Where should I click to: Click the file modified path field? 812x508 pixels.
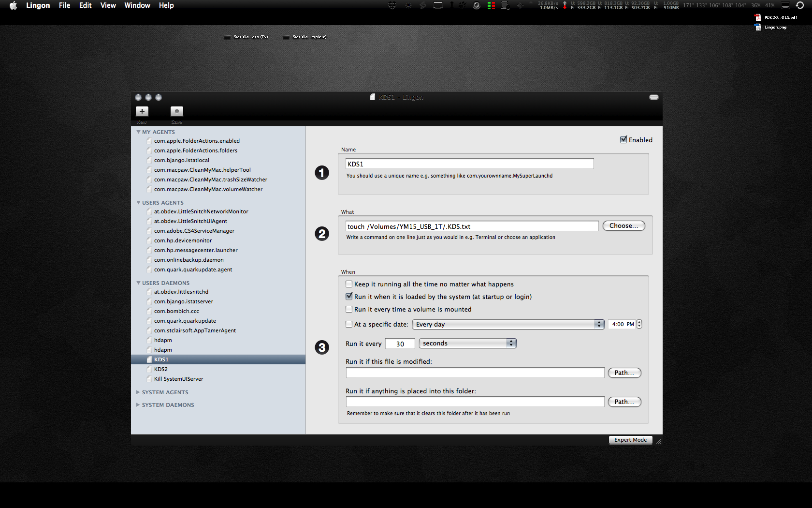pos(475,373)
